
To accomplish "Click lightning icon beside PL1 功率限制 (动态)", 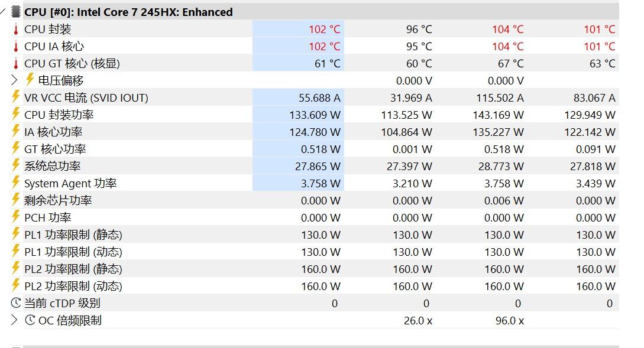I will [15, 251].
